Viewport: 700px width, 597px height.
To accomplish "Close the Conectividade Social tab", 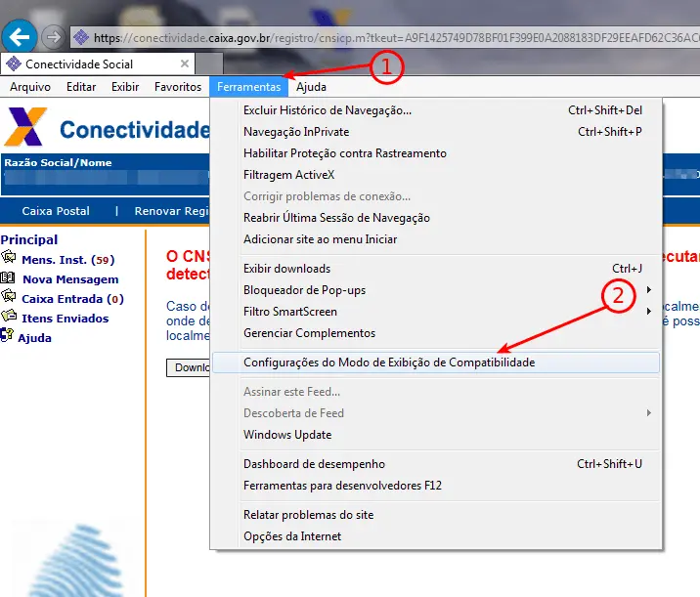I will [185, 64].
